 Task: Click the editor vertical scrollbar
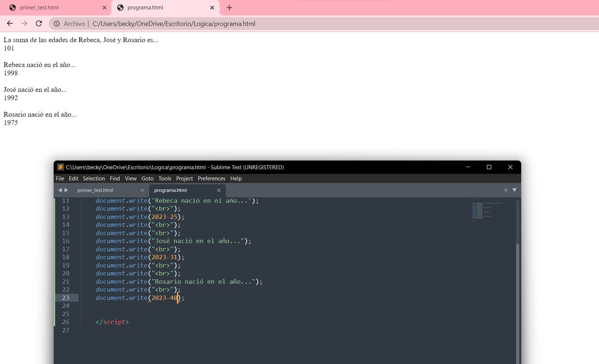[x=518, y=288]
